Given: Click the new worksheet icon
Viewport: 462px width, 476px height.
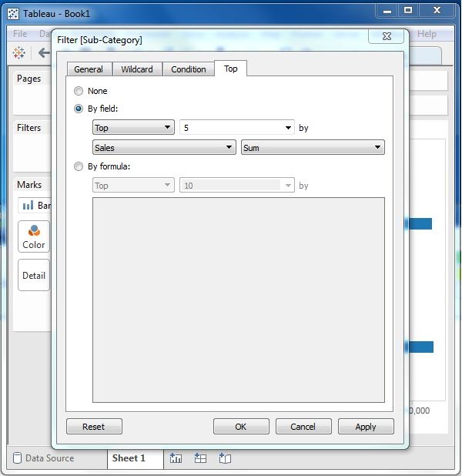Looking at the screenshot, I should [176, 458].
